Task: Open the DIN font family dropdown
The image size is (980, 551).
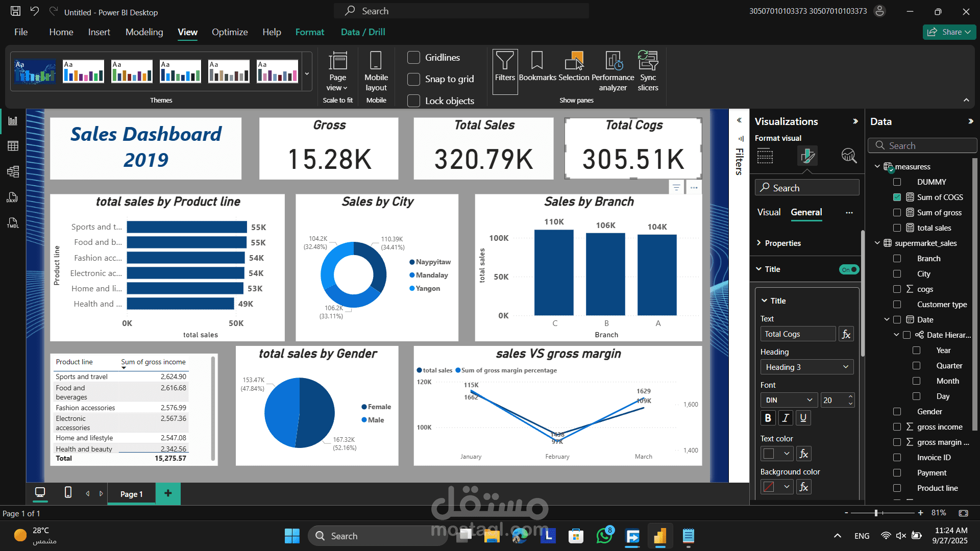Action: (789, 400)
